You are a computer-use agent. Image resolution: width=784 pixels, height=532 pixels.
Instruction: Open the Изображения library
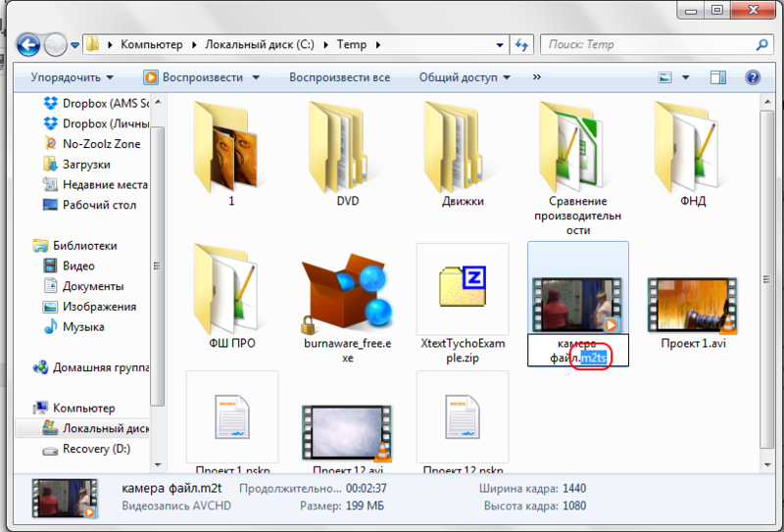(89, 307)
